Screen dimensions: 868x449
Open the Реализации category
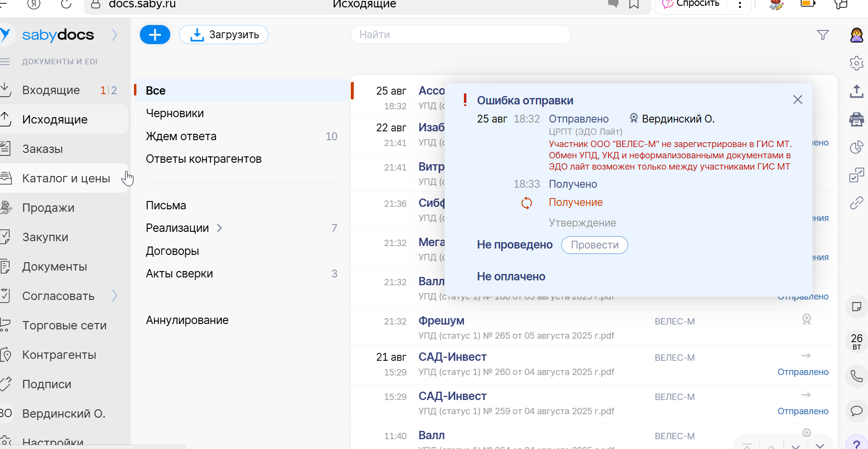(177, 228)
